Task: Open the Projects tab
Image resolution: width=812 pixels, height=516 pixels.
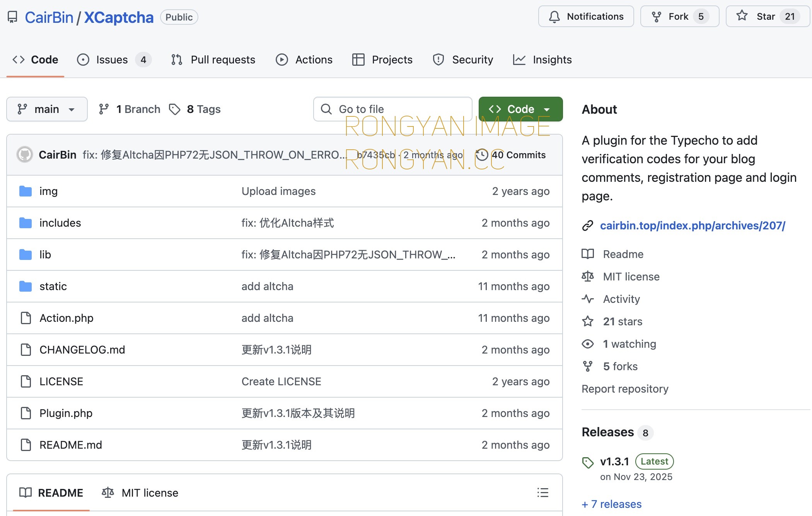Action: pos(382,60)
